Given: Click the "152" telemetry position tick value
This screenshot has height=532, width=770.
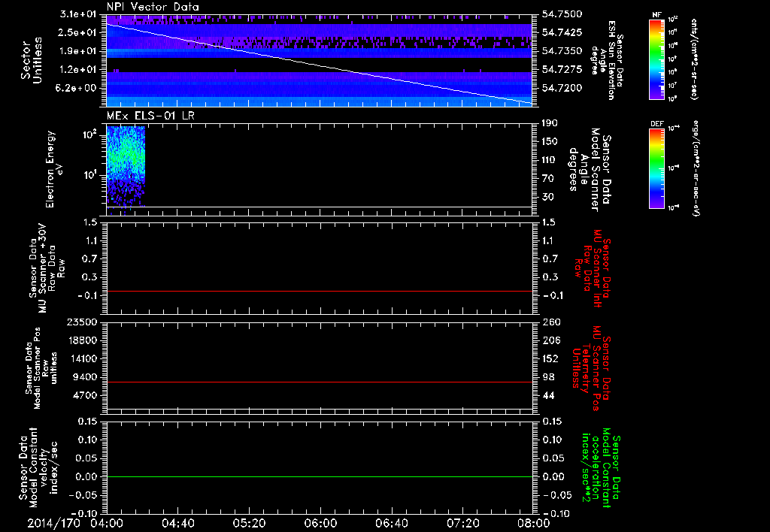Looking at the screenshot, I should (551, 358).
